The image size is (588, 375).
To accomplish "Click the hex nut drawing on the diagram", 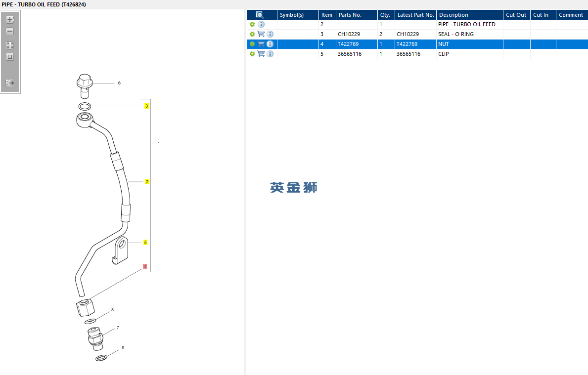I will coord(85,307).
